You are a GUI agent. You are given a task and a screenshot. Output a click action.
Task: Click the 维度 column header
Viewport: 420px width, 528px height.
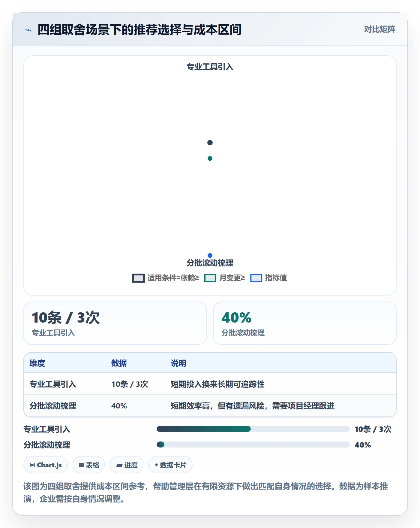pyautogui.click(x=37, y=363)
